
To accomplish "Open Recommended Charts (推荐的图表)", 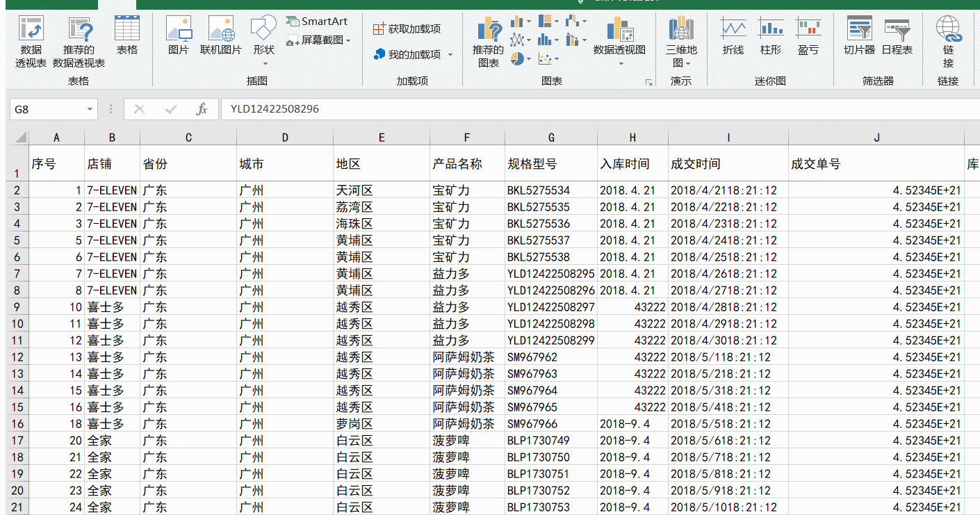I will click(x=489, y=42).
